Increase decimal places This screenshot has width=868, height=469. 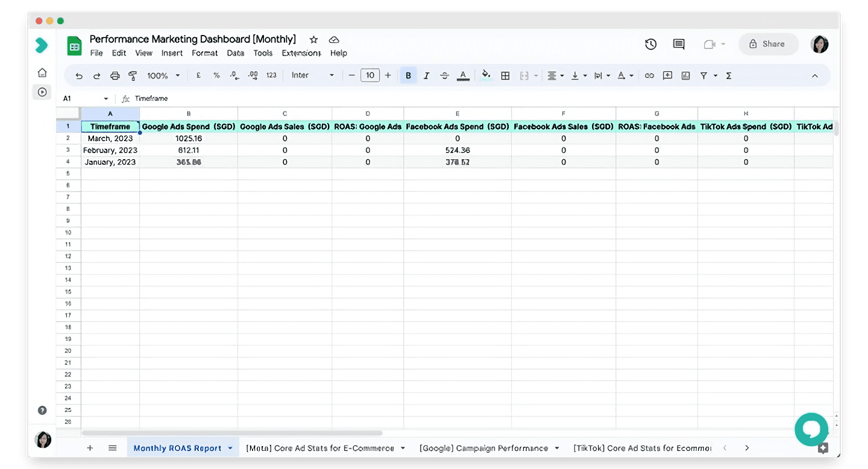(253, 75)
